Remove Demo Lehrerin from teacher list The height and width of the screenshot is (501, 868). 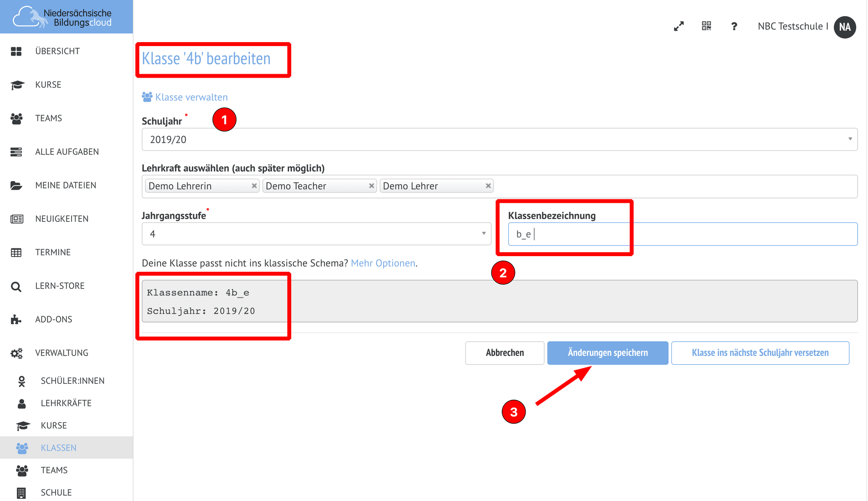pyautogui.click(x=254, y=186)
